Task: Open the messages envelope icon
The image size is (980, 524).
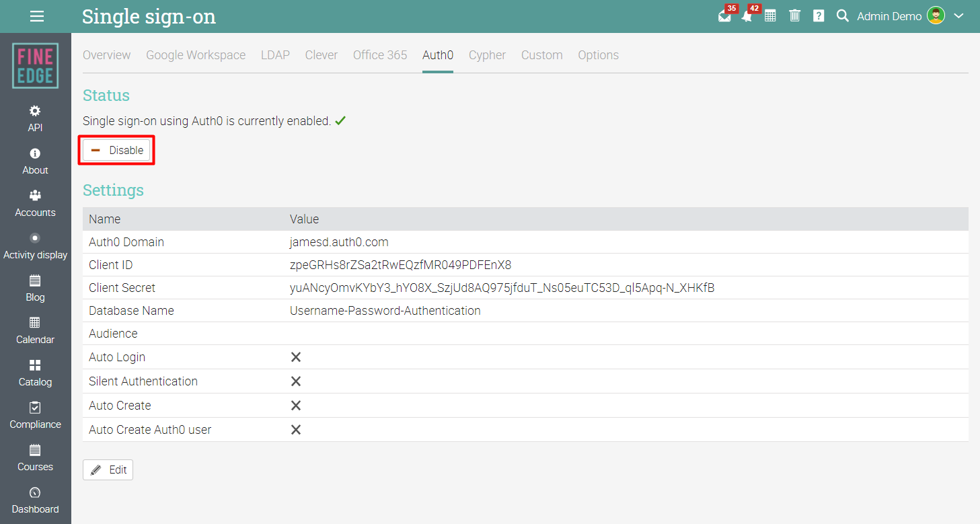Action: [725, 15]
